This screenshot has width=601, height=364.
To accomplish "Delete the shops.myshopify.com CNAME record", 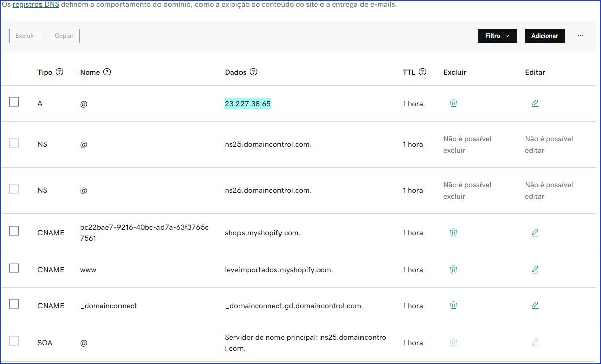I will point(453,232).
